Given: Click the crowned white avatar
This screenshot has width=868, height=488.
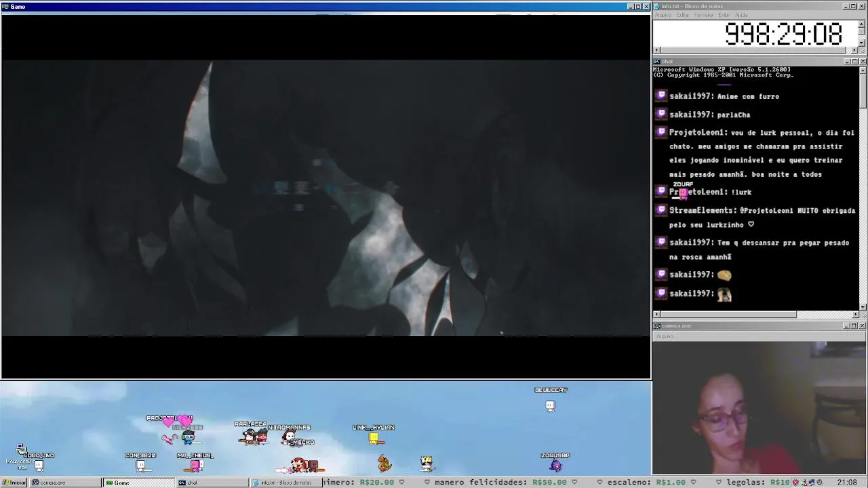Looking at the screenshot, I should [x=426, y=464].
